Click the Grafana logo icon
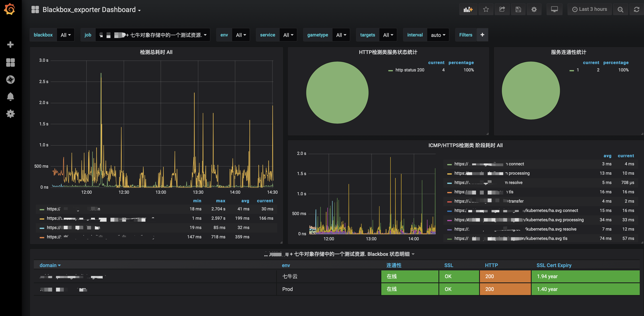644x316 pixels. [10, 9]
